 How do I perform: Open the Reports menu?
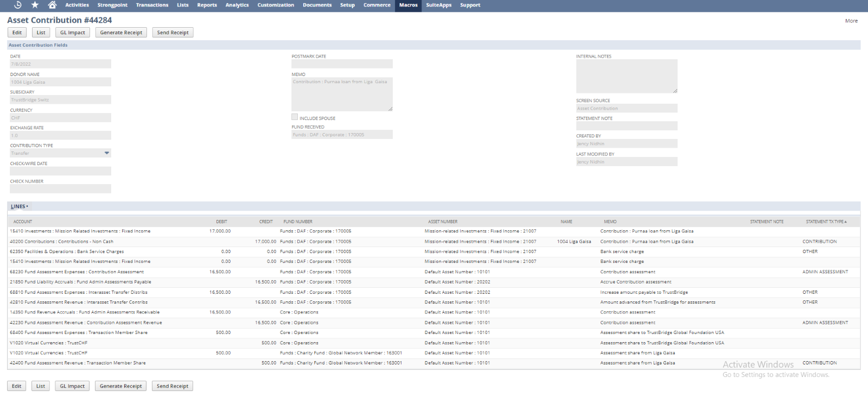(207, 5)
